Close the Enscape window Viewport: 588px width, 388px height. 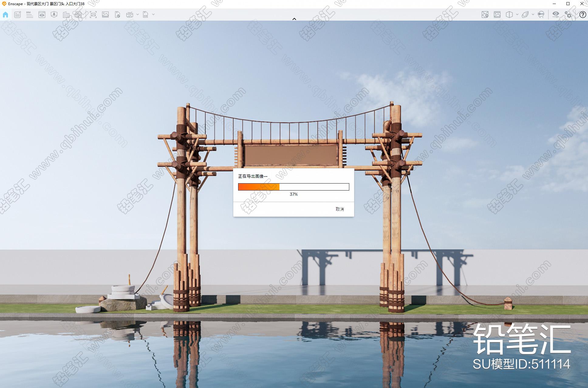point(582,4)
